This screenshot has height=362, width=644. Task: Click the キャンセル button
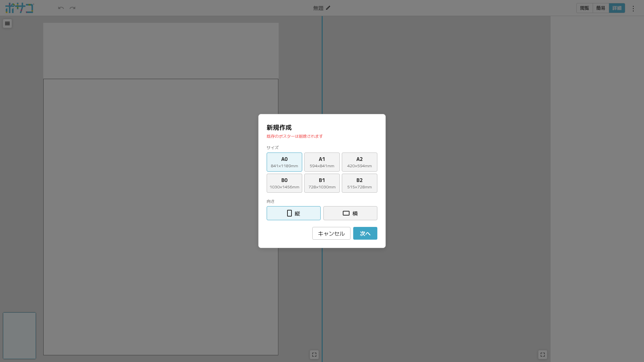(x=331, y=233)
